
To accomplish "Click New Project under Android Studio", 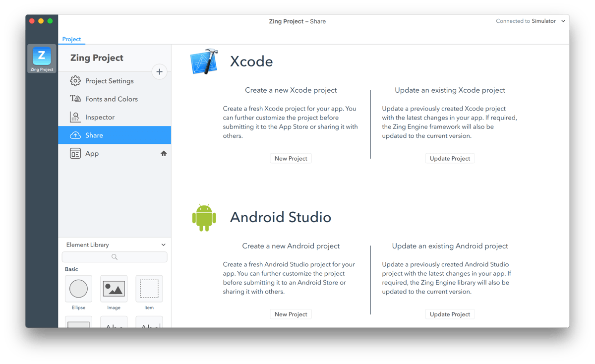I will coord(291,314).
